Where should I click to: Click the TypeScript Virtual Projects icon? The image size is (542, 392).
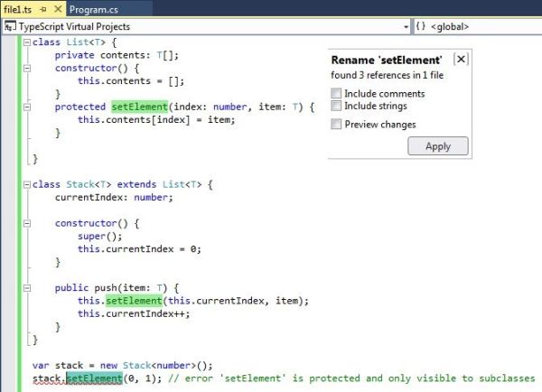pos(10,26)
